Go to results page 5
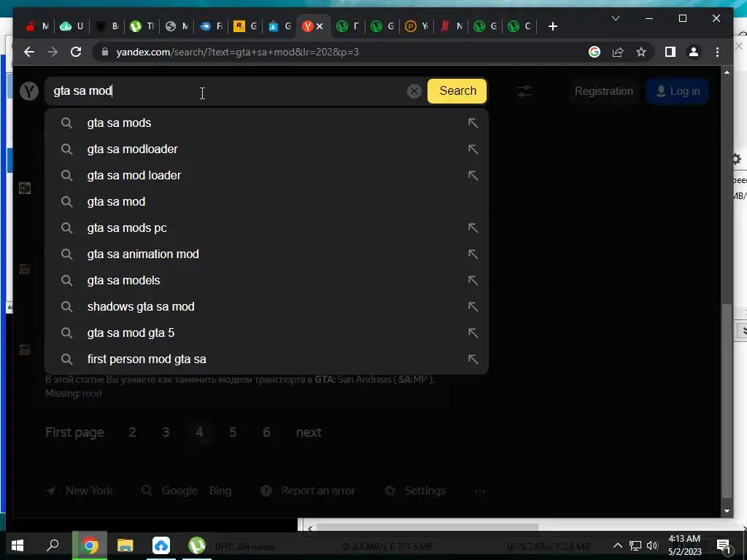 [233, 432]
